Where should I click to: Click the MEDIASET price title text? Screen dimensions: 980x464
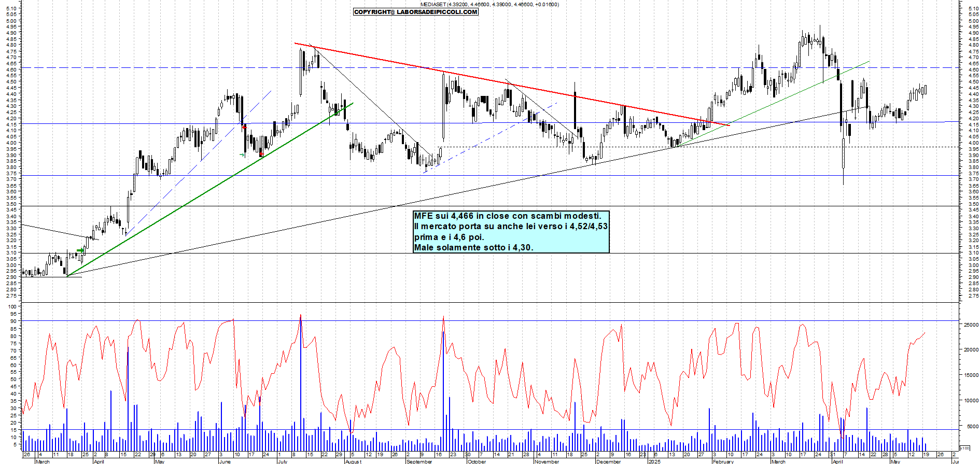(x=489, y=4)
